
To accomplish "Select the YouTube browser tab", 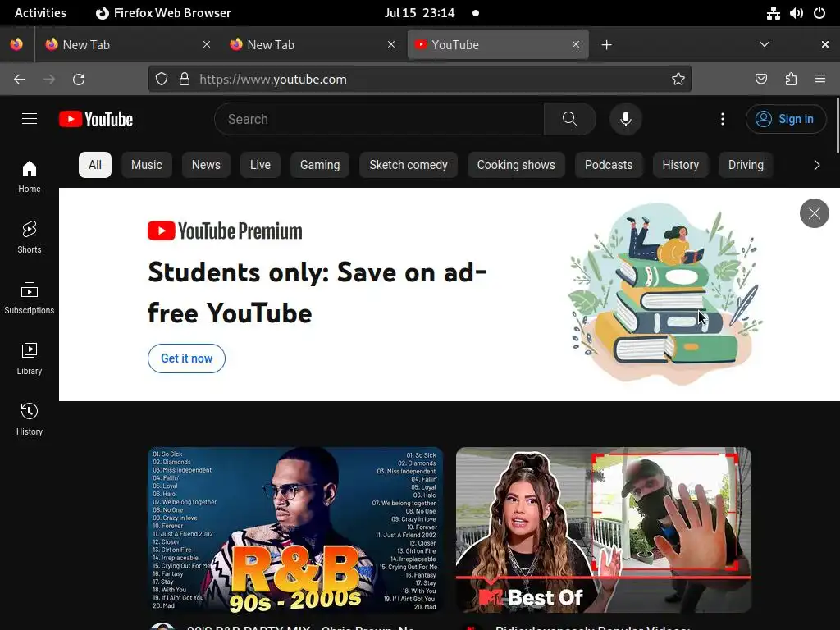I will [498, 44].
